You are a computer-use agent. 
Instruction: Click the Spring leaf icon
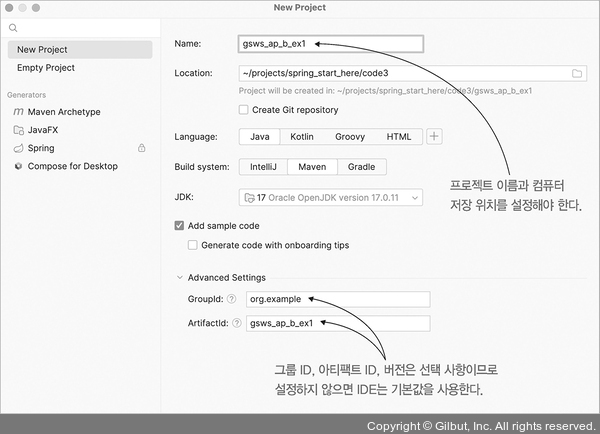[x=18, y=148]
